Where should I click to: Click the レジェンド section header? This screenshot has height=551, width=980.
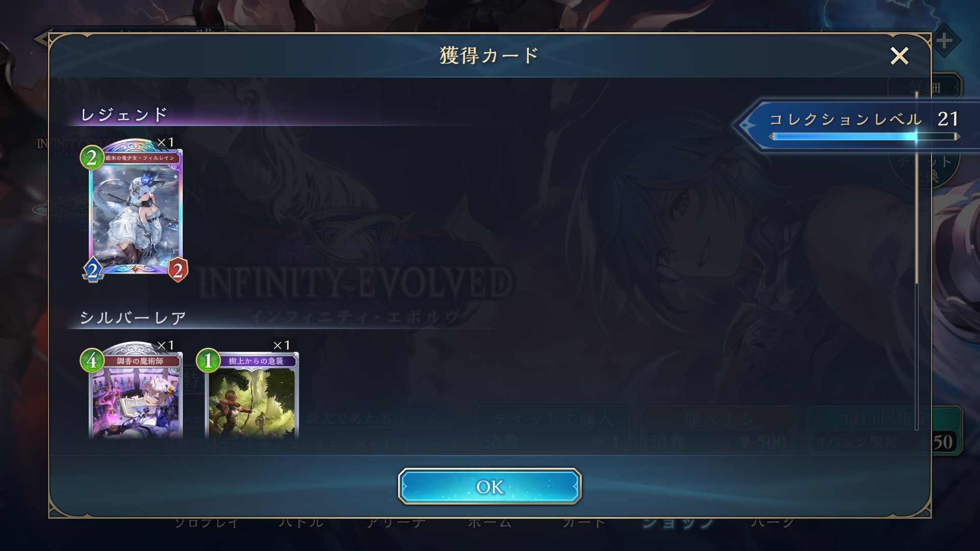point(124,114)
